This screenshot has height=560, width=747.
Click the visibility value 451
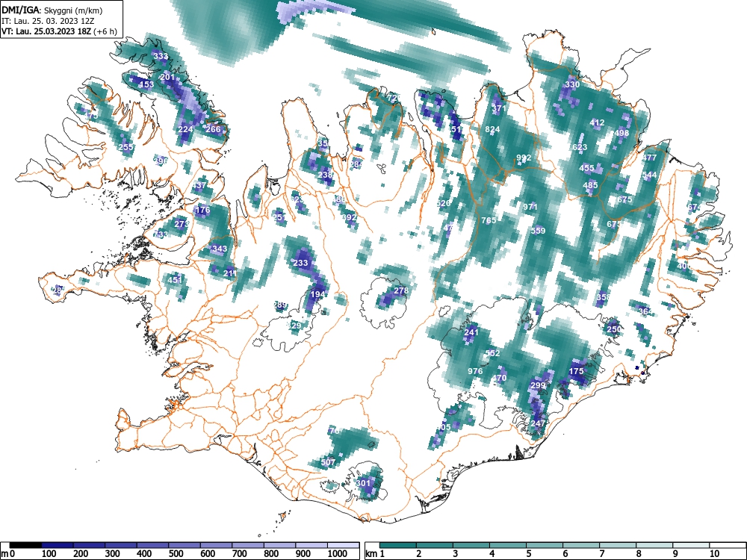pos(175,280)
